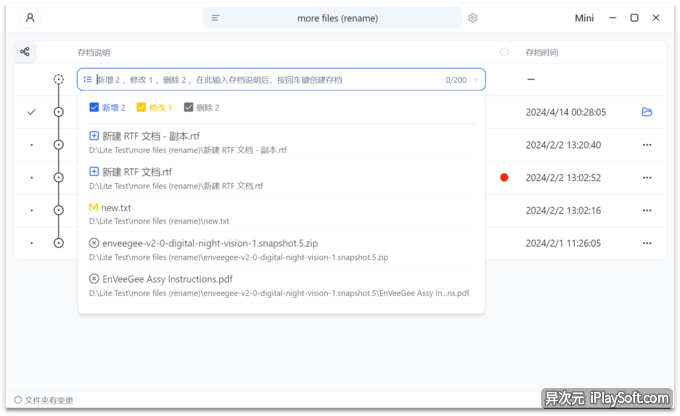Click the clear icon in the description field

[475, 80]
